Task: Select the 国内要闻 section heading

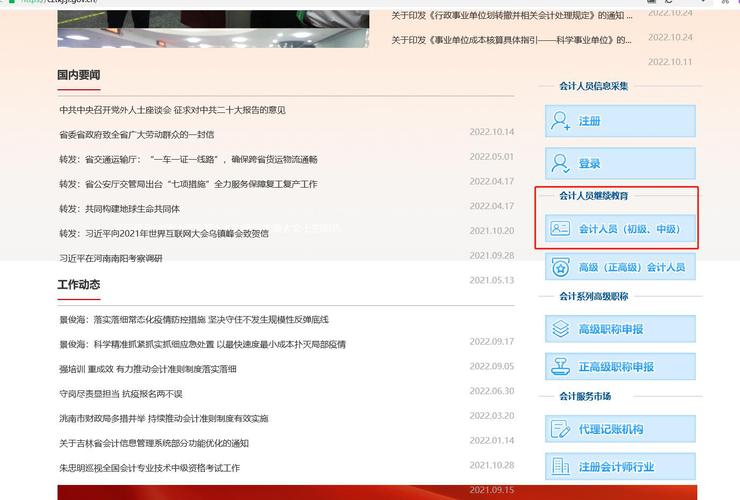Action: click(79, 75)
